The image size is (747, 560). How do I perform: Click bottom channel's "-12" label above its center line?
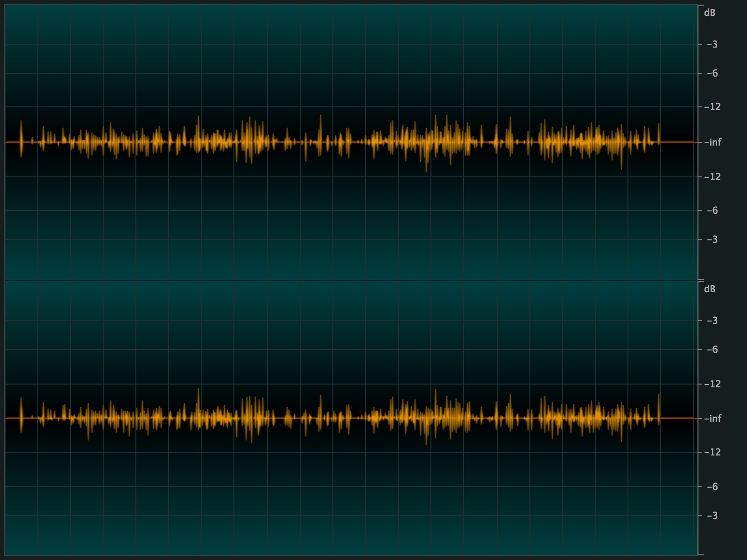(712, 384)
